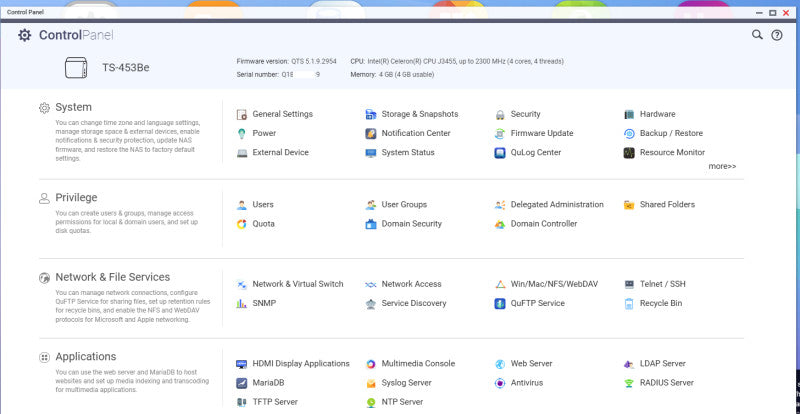This screenshot has width=800, height=414.
Task: Click the TS-453Be model name
Action: (x=126, y=67)
